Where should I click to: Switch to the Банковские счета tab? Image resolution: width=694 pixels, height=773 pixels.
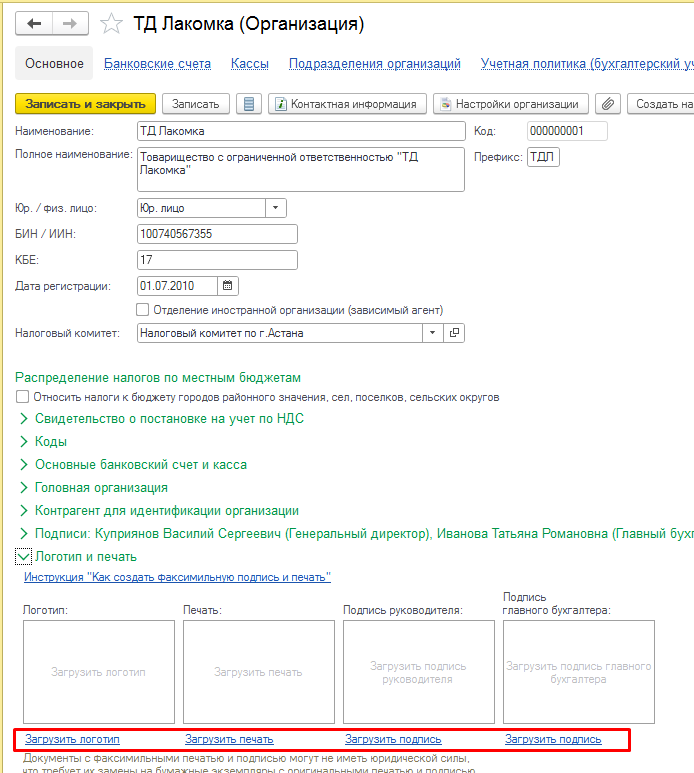(157, 63)
